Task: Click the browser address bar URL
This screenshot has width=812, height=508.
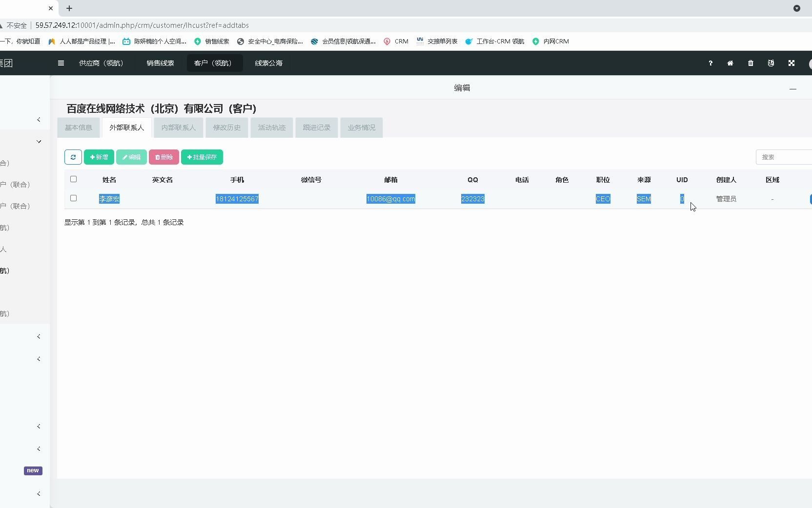Action: 142,25
